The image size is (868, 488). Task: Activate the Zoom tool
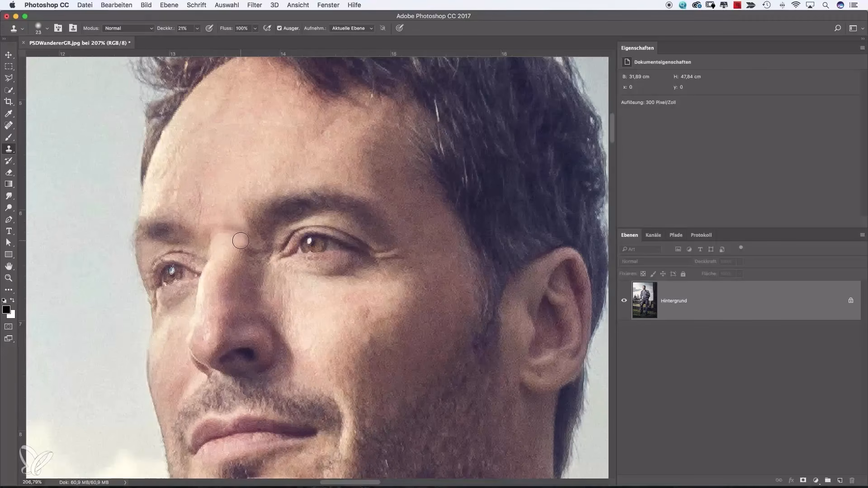pos(9,278)
